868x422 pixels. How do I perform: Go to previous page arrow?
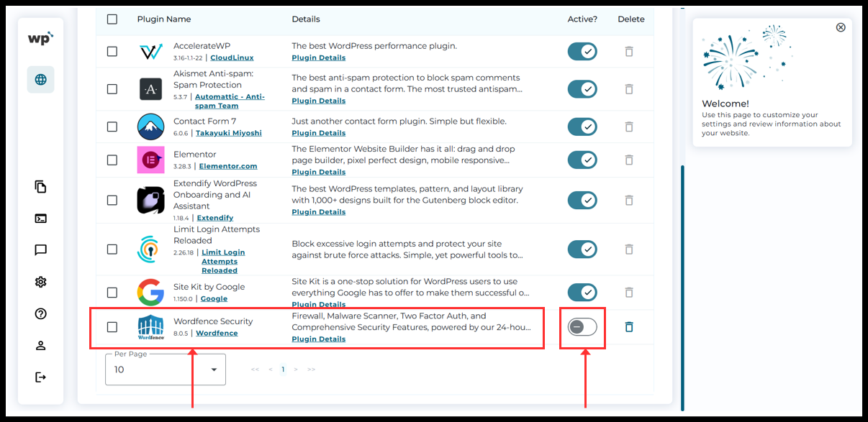pos(270,370)
